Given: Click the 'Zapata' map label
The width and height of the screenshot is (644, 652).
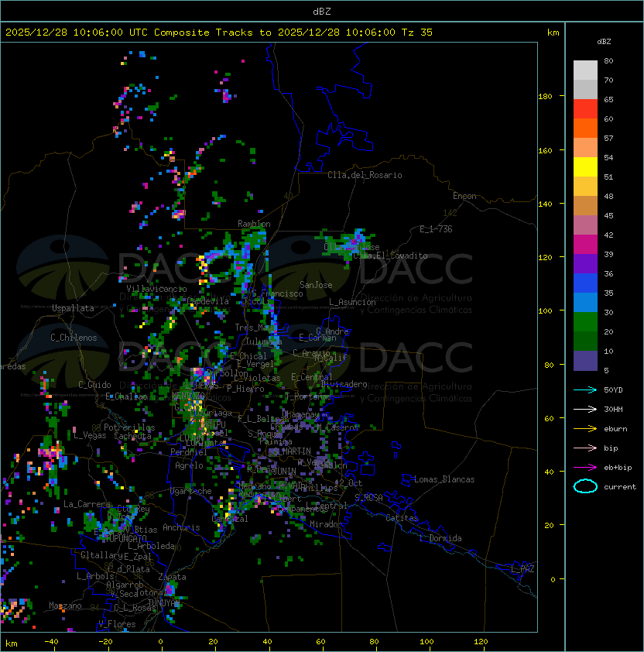Looking at the screenshot, I should click(x=172, y=577).
